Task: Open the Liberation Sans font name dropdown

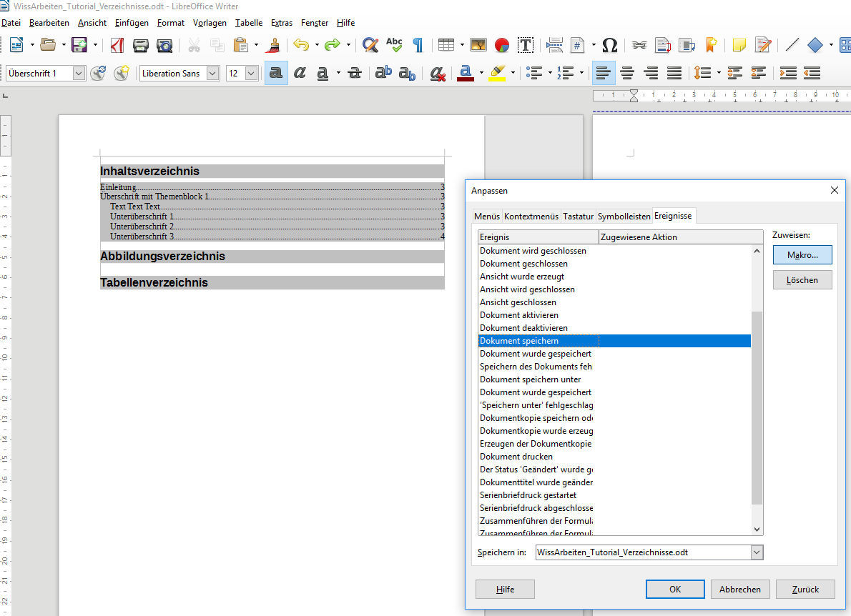Action: tap(213, 73)
